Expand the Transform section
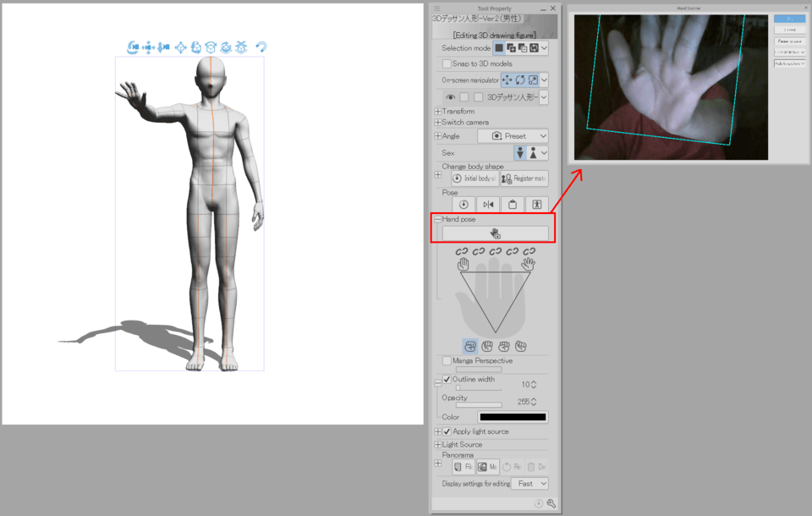 437,112
